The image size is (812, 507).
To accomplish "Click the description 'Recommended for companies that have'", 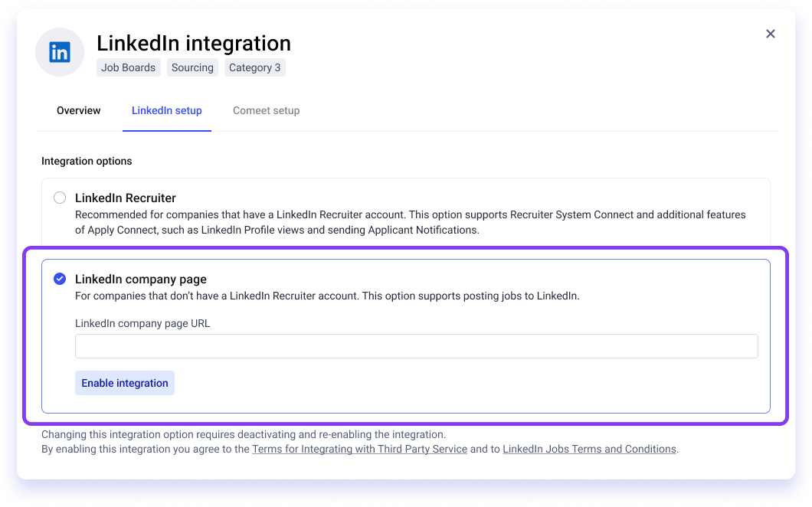I will [410, 222].
